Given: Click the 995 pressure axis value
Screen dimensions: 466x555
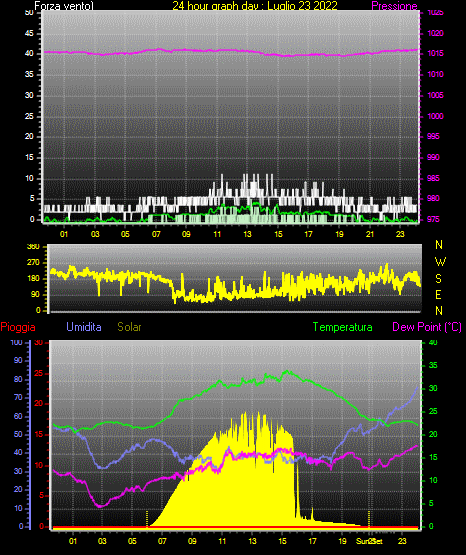Looking at the screenshot, I should tap(433, 136).
